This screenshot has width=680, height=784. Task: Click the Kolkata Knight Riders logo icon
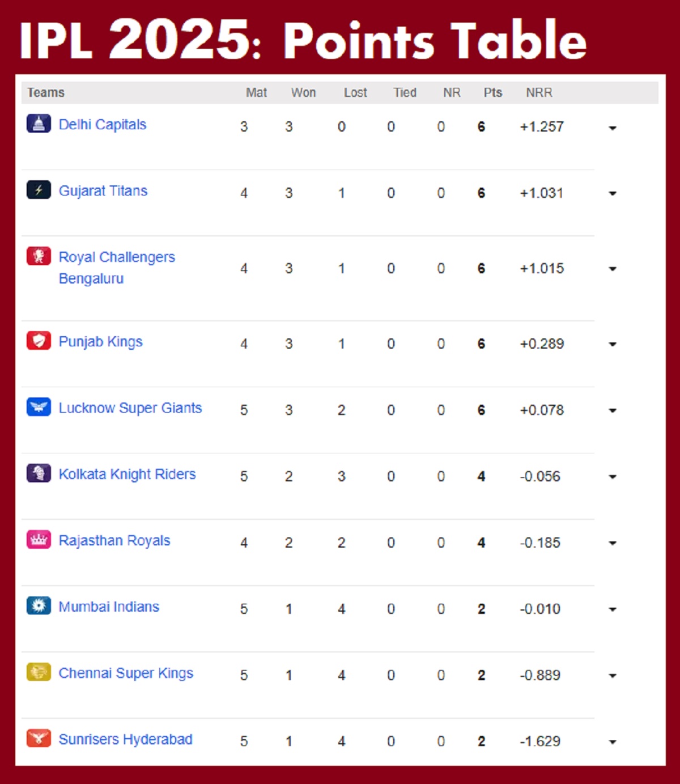pos(39,473)
